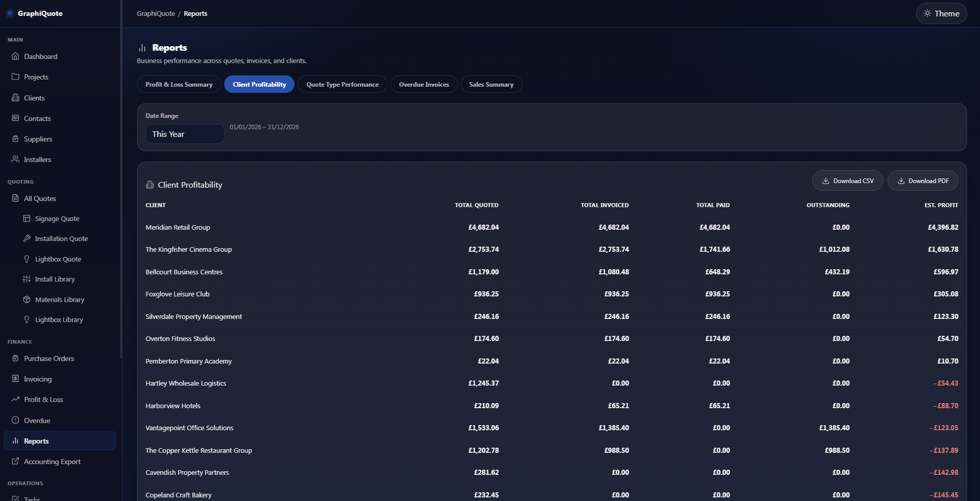Screen dimensions: 980x501
Task: Click the Profit & Loss trend icon
Action: coord(15,399)
